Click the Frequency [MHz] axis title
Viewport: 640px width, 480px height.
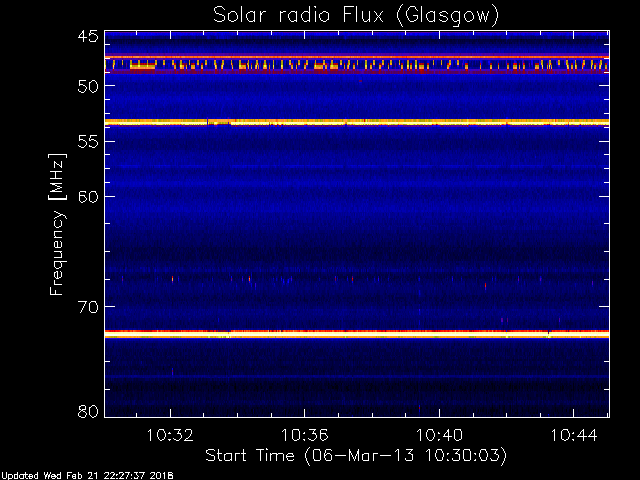click(x=57, y=224)
